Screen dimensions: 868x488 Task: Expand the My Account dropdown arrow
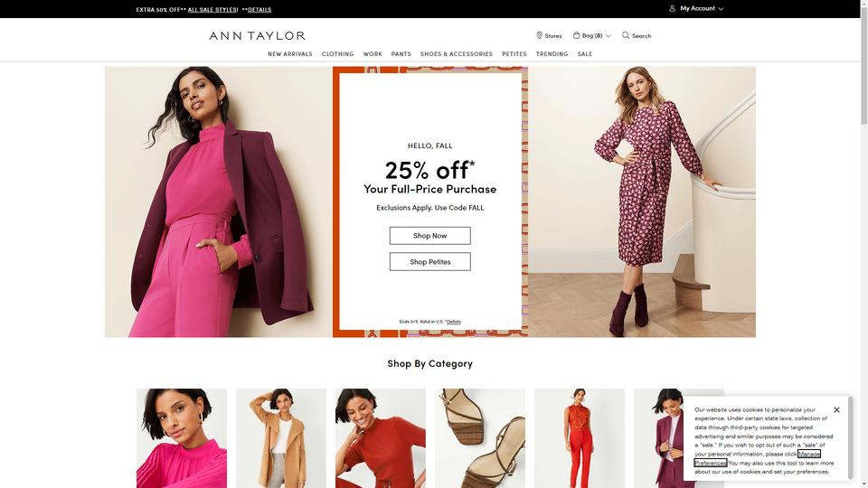[721, 9]
